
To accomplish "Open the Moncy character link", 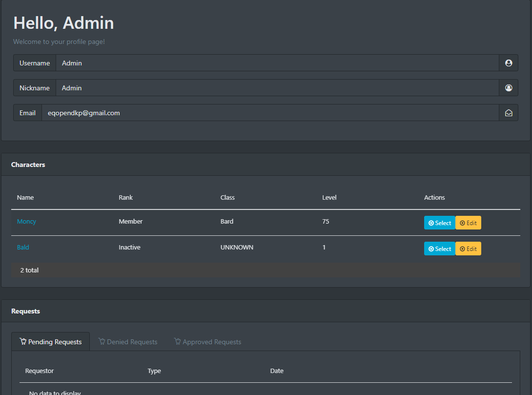I will [x=26, y=221].
